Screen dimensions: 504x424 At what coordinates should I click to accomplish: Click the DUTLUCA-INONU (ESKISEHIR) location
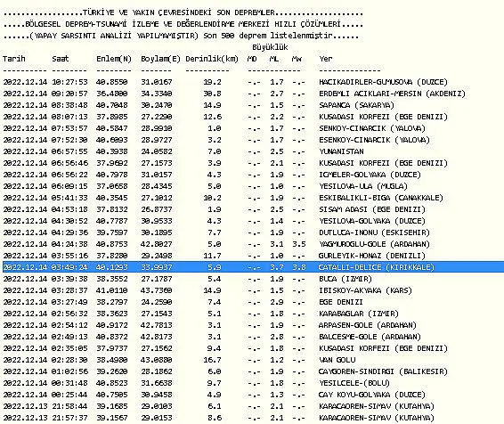(374, 232)
